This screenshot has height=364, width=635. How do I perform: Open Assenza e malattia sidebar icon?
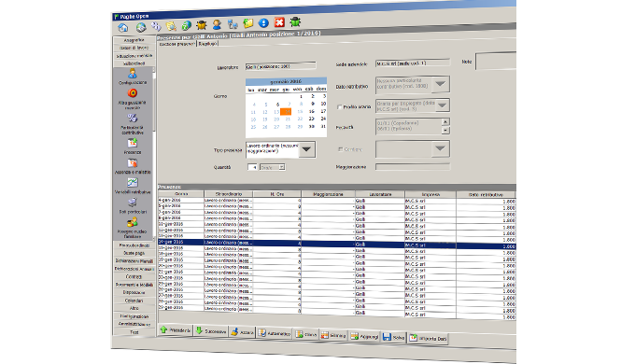[x=133, y=166]
